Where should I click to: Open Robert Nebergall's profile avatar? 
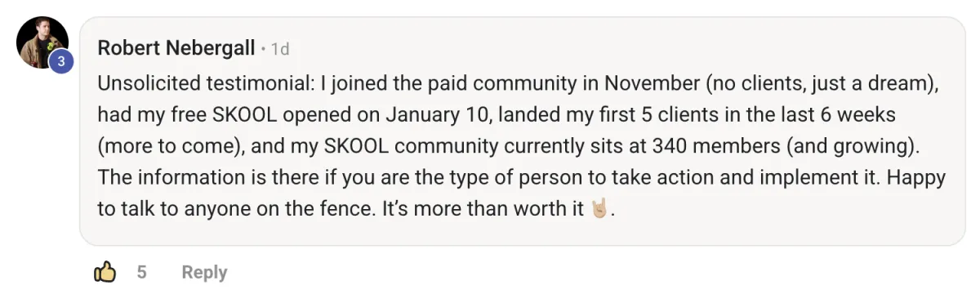pos(42,42)
